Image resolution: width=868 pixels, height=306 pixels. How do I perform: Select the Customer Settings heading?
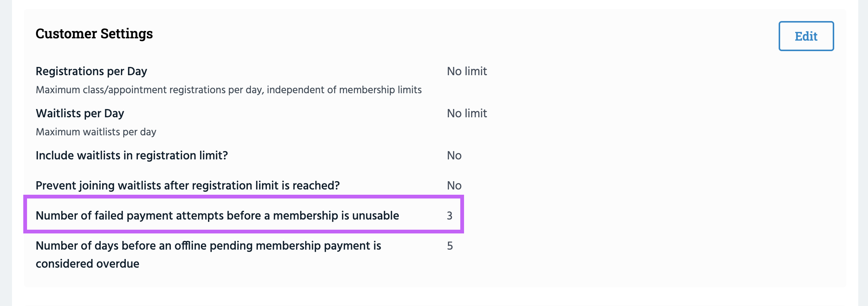(94, 33)
